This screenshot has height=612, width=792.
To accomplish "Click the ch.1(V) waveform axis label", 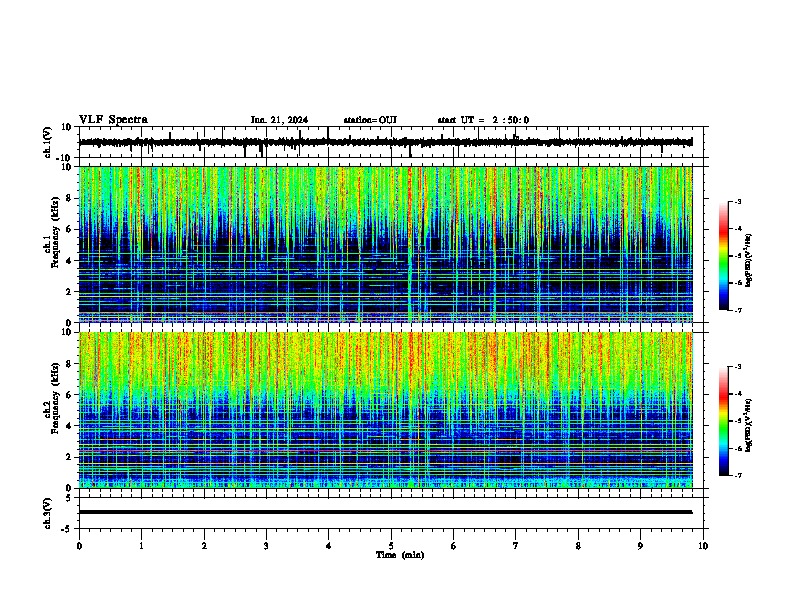I will [x=48, y=142].
